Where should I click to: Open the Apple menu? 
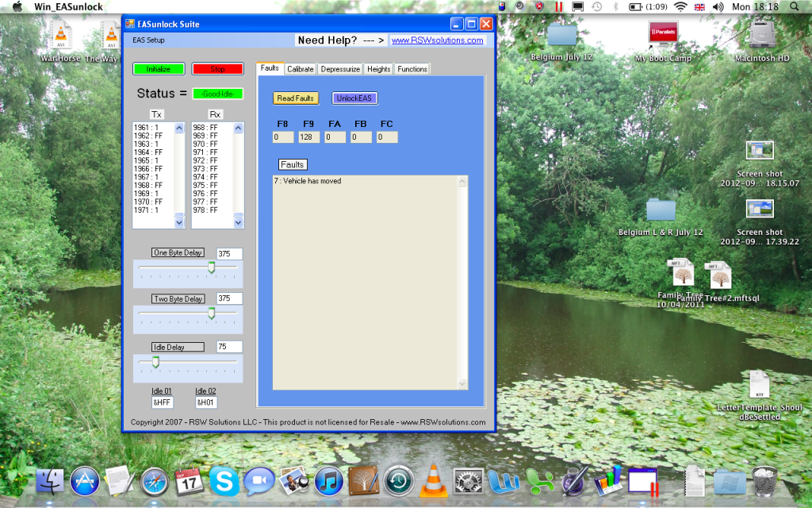[17, 6]
